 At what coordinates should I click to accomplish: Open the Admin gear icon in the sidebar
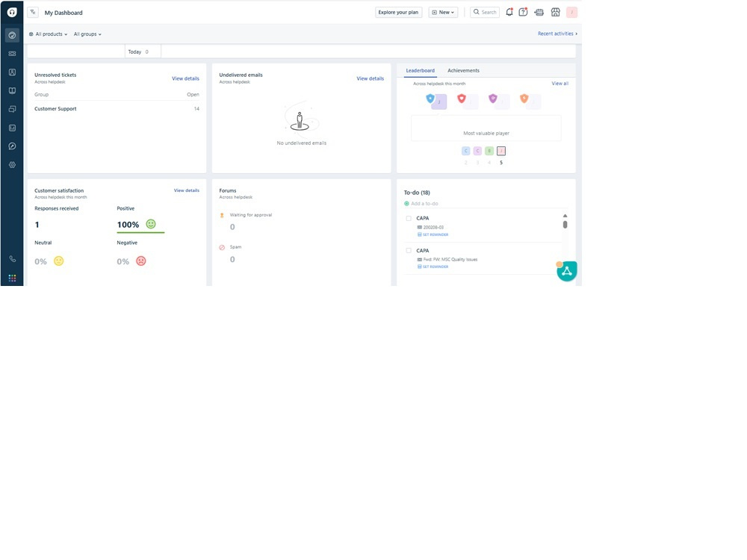point(13,165)
